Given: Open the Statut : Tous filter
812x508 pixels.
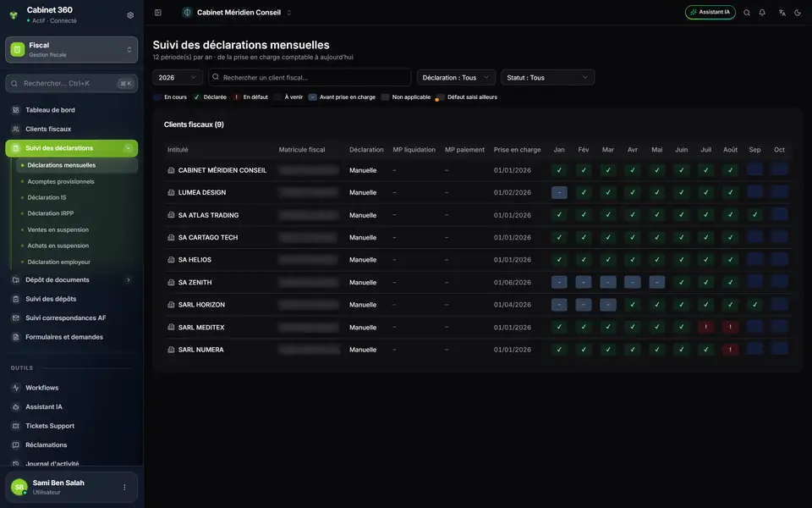Looking at the screenshot, I should 547,78.
